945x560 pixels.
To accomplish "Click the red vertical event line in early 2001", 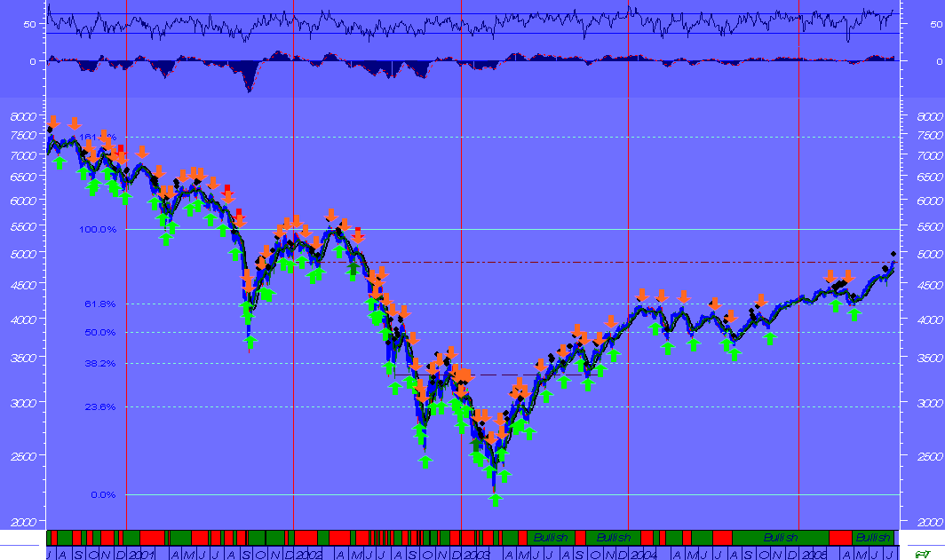I will [125, 311].
